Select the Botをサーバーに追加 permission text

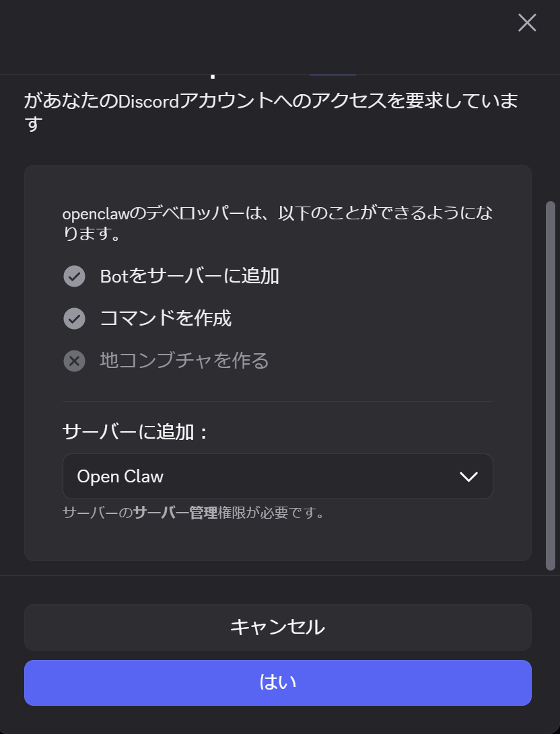tap(189, 276)
